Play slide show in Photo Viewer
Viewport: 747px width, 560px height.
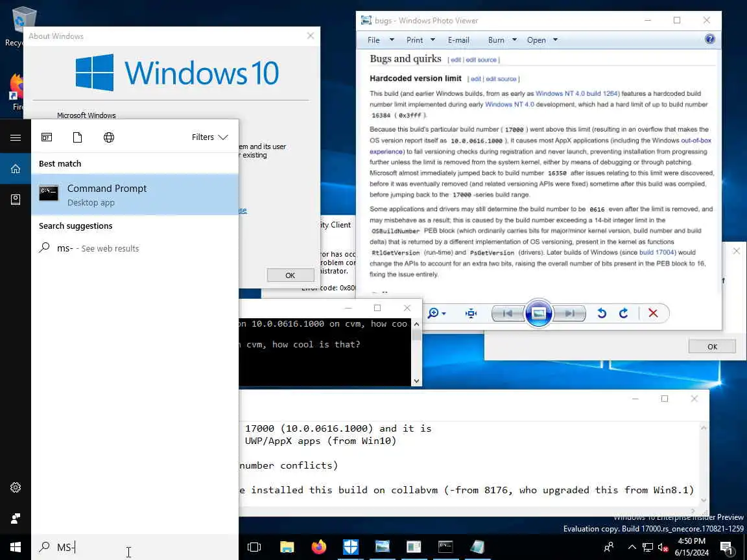pyautogui.click(x=538, y=313)
